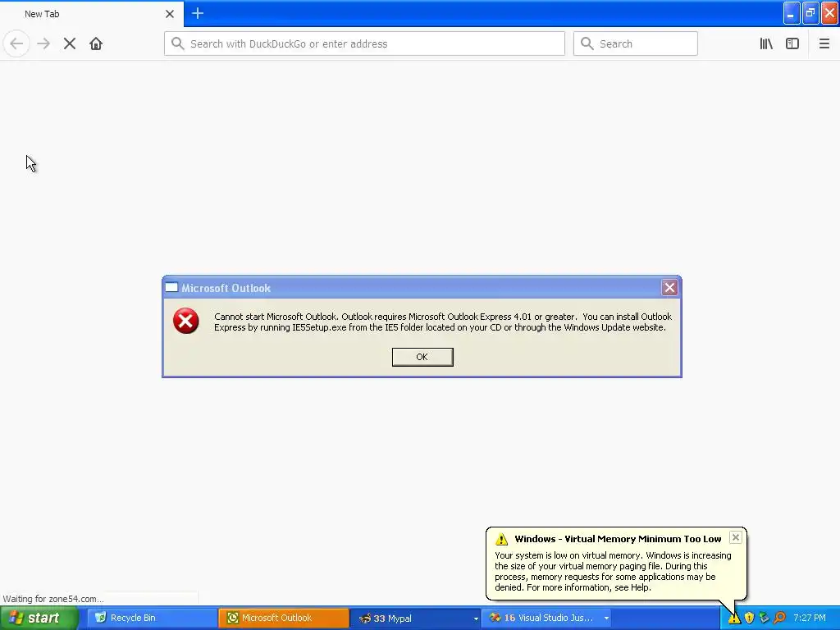Switch to Microsoft Outlook taskbar item
The width and height of the screenshot is (840, 630).
[283, 618]
